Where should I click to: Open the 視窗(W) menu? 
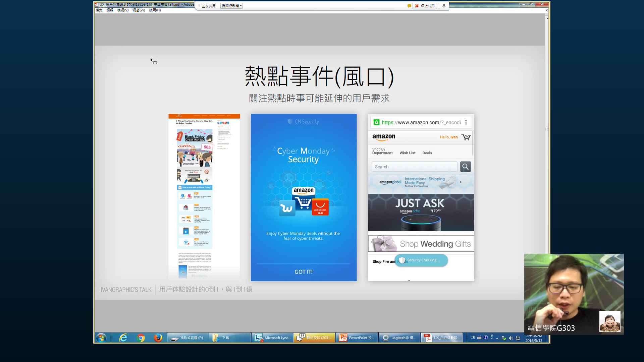tap(139, 10)
